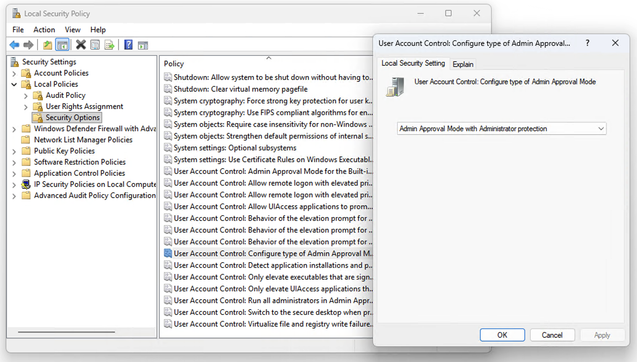Click the OK button
637x362 pixels.
tap(502, 335)
